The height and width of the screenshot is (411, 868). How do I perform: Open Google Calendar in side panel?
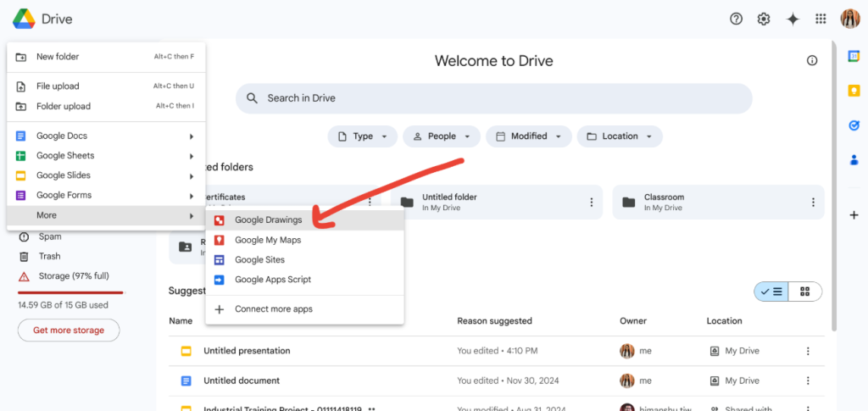click(854, 56)
